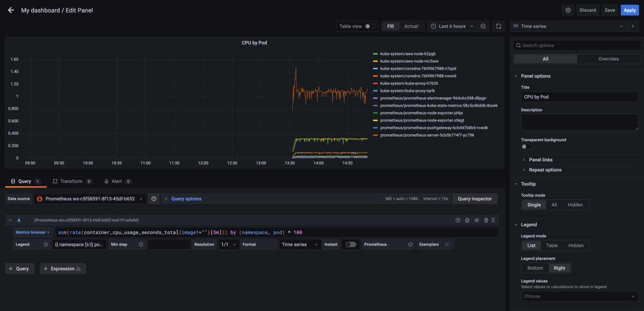Screen dimensions: 644x311
Task: Click the search magnifier icon in options
Action: click(x=518, y=46)
